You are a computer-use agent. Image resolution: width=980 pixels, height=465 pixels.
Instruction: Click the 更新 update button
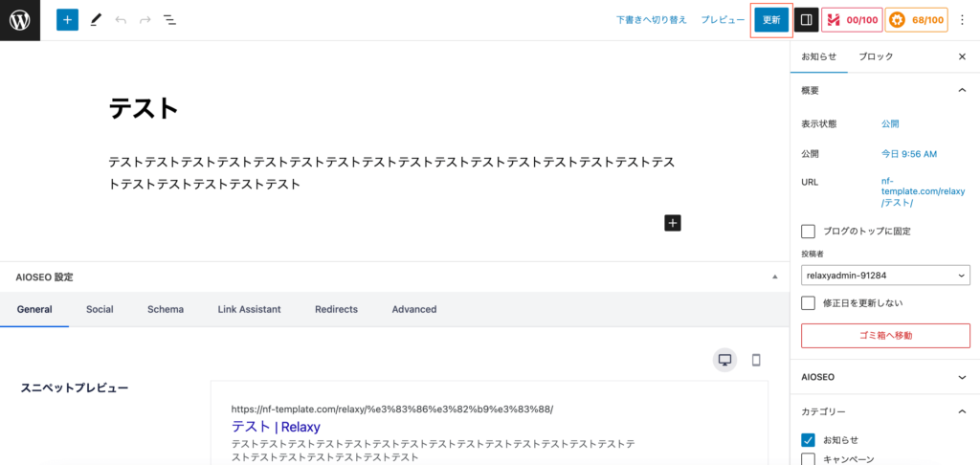pos(772,20)
